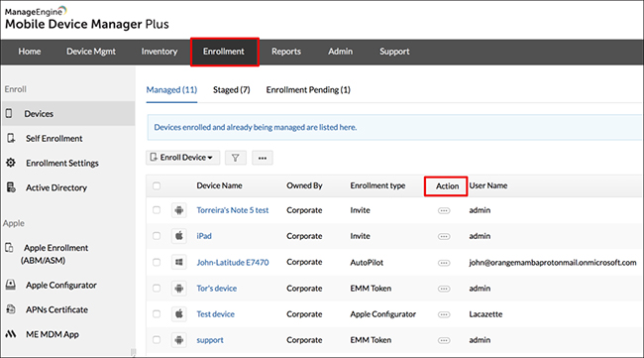The image size is (644, 358).
Task: Open the iPad device link
Action: [204, 236]
